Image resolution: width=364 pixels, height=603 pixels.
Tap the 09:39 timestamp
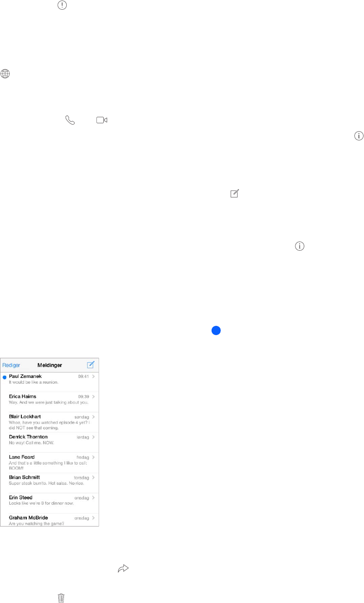(x=84, y=397)
